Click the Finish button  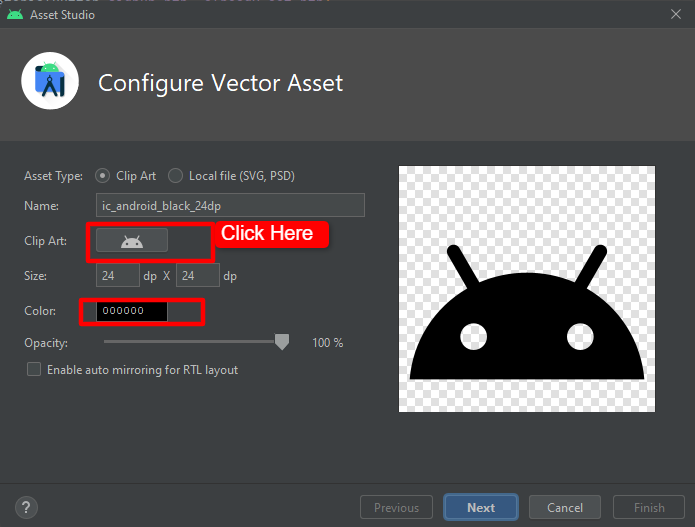click(x=649, y=507)
